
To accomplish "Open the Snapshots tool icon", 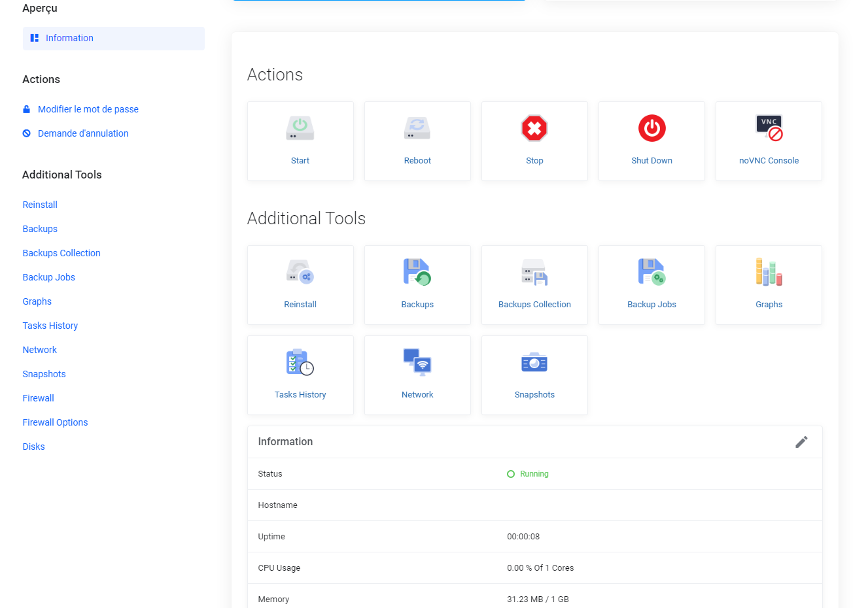I will (534, 375).
